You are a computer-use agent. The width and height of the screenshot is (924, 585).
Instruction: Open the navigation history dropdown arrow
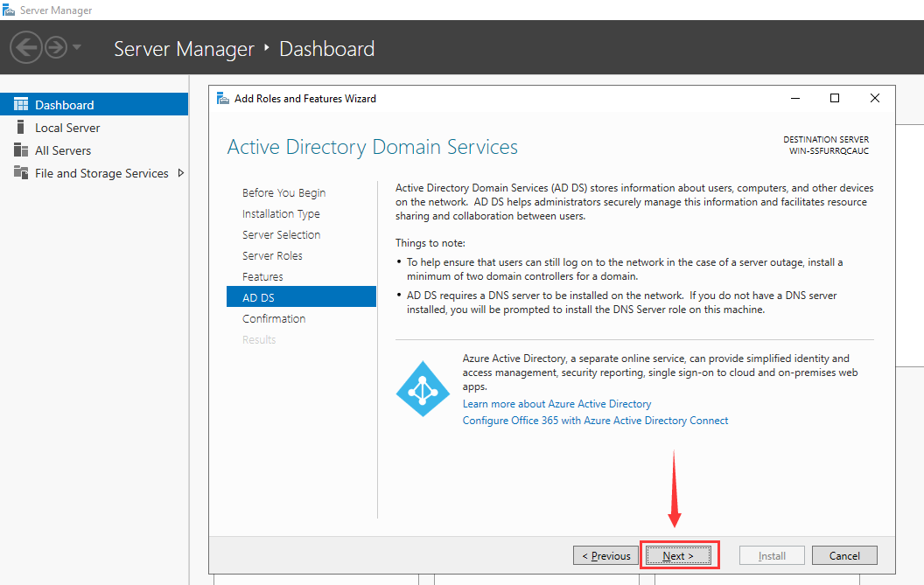click(x=77, y=47)
